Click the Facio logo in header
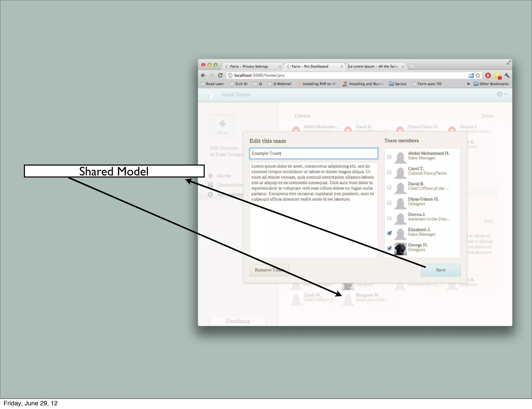Viewport: 532px width, 409px height. pos(210,95)
